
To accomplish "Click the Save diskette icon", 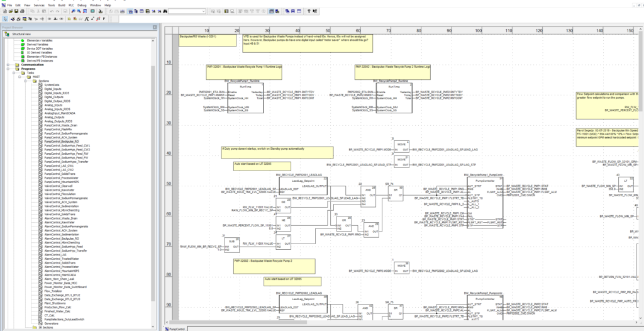I will 16,11.
